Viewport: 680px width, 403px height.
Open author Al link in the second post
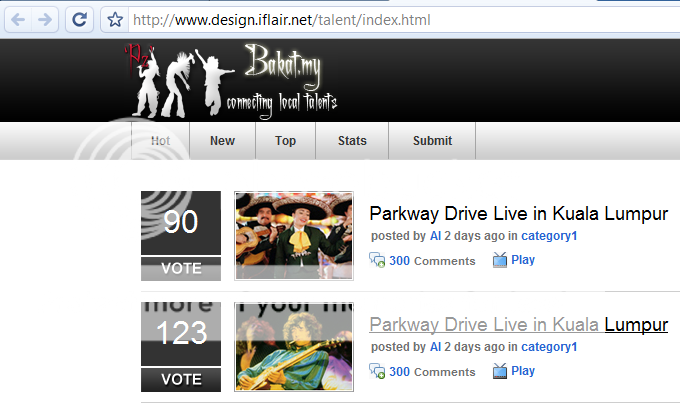pos(435,347)
